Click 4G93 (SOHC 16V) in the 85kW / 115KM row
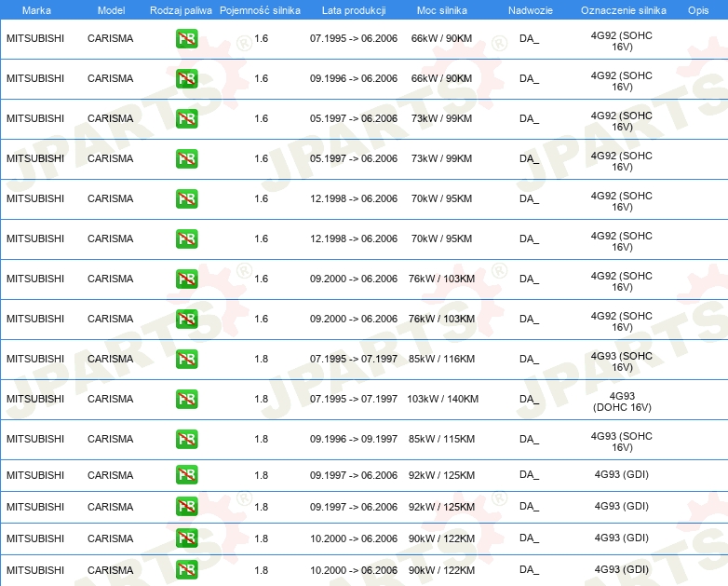Viewport: 728px width, 586px height. tap(622, 442)
